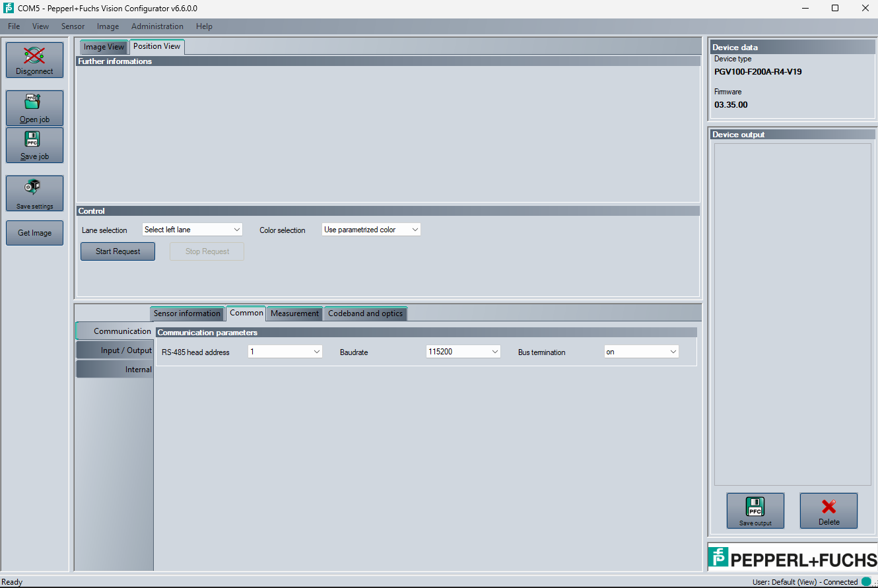This screenshot has width=878, height=588.
Task: Open the Sensor menu
Action: [x=73, y=26]
